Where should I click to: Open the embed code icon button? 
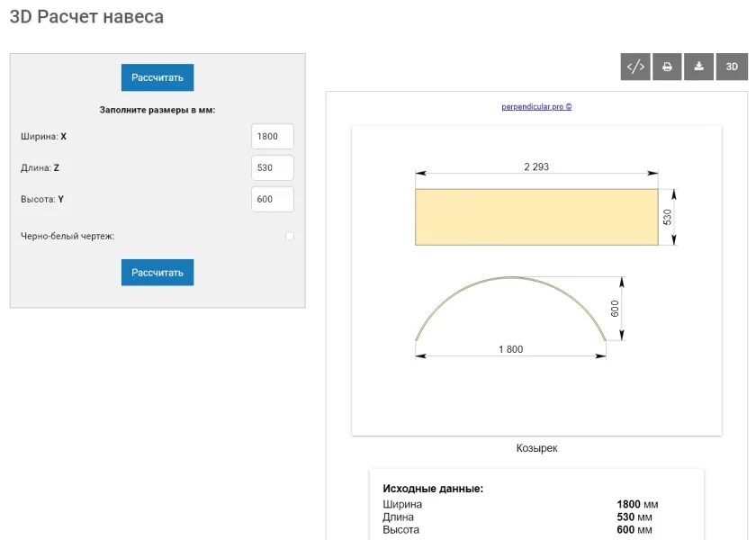[x=635, y=67]
